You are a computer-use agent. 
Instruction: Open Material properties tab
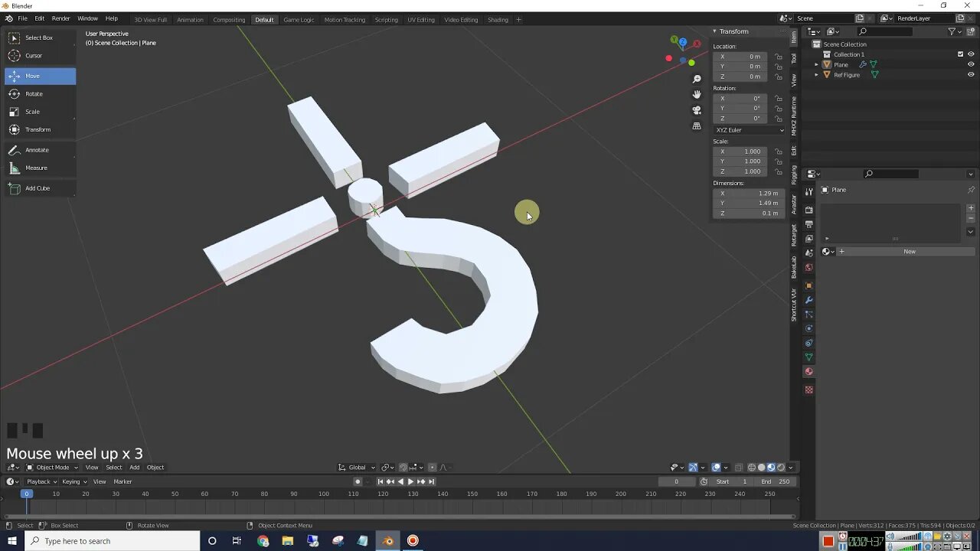click(x=808, y=372)
